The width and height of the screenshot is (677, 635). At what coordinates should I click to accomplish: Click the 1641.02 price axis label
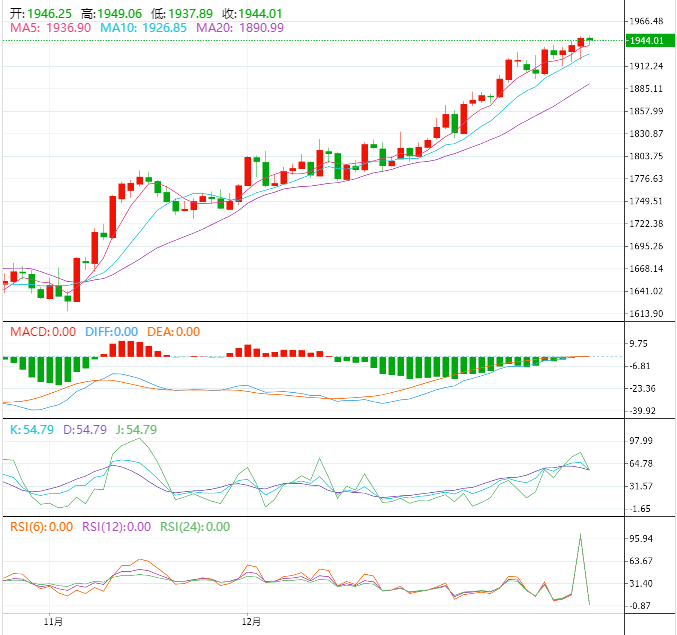[646, 291]
